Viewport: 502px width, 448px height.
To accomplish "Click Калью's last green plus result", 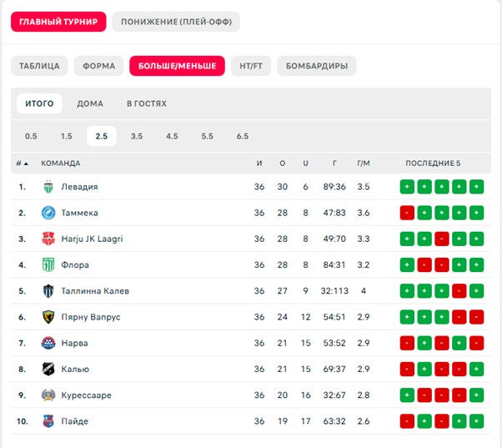I will tap(476, 369).
